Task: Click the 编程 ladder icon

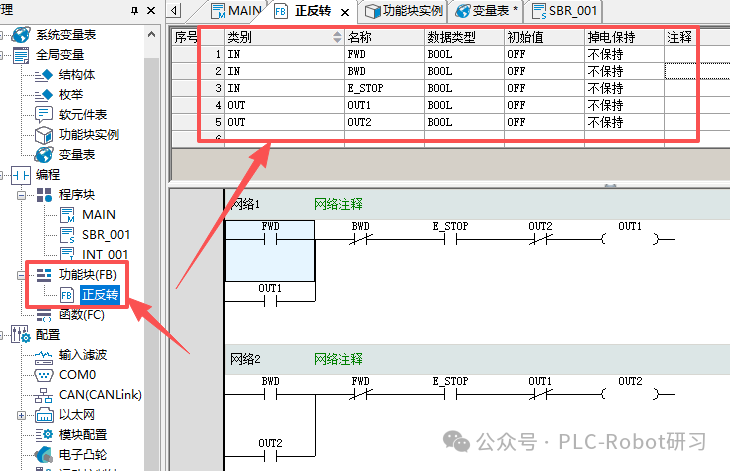Action: click(21, 175)
